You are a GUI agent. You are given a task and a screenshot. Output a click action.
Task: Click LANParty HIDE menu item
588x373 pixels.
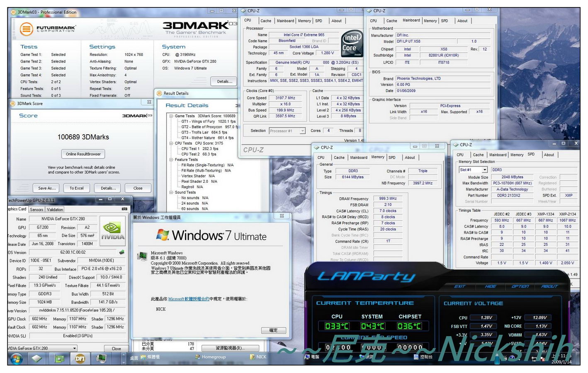pos(490,286)
